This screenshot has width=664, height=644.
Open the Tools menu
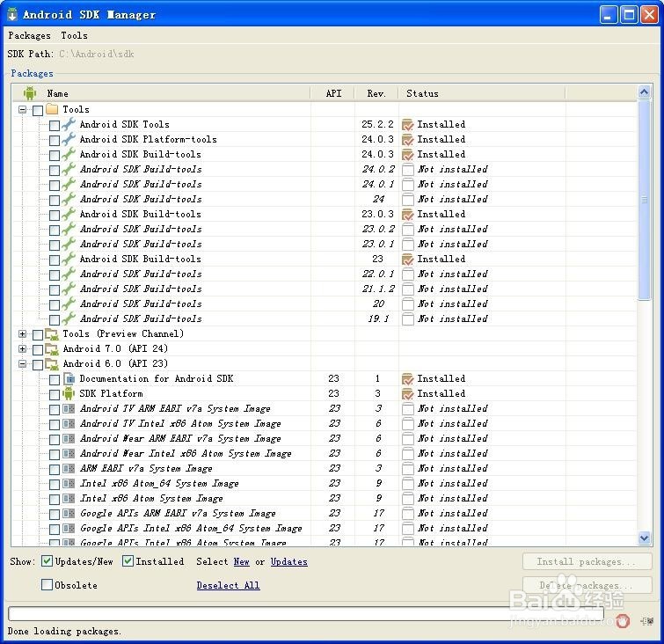[75, 35]
